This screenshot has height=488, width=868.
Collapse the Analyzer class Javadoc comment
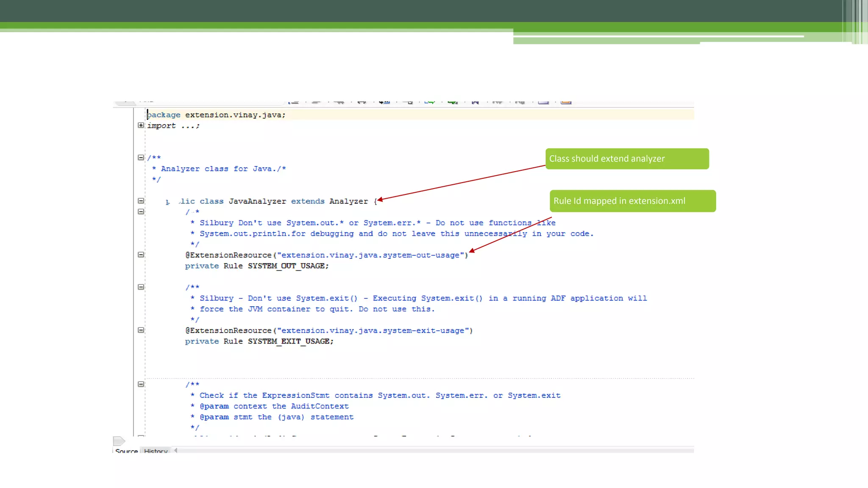(x=141, y=158)
